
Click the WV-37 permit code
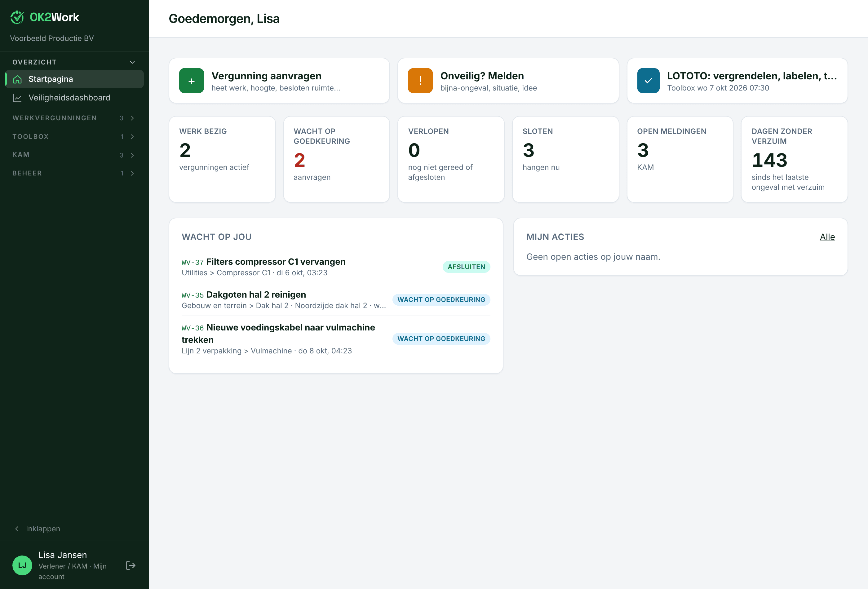tap(193, 263)
